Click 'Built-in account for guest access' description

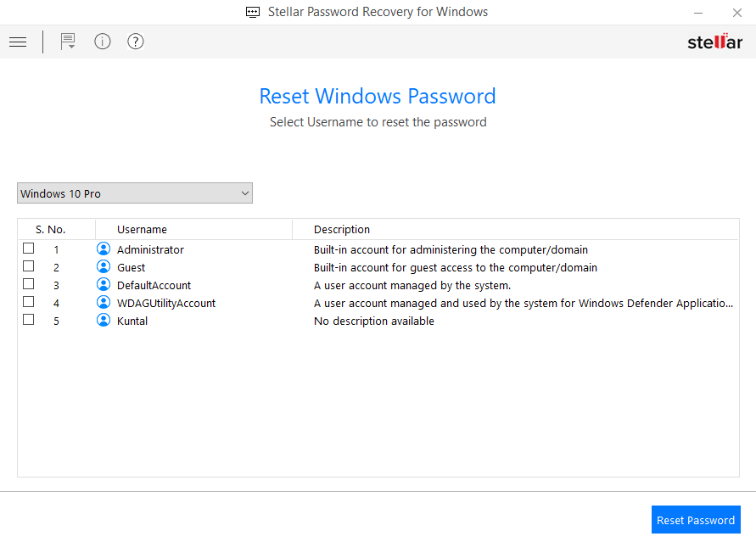(456, 268)
